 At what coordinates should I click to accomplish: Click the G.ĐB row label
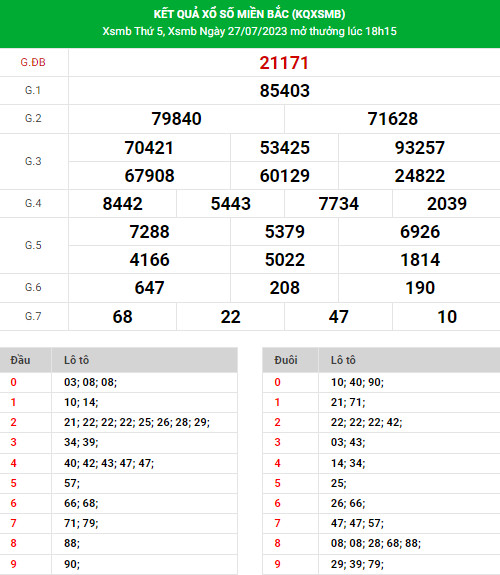point(33,62)
